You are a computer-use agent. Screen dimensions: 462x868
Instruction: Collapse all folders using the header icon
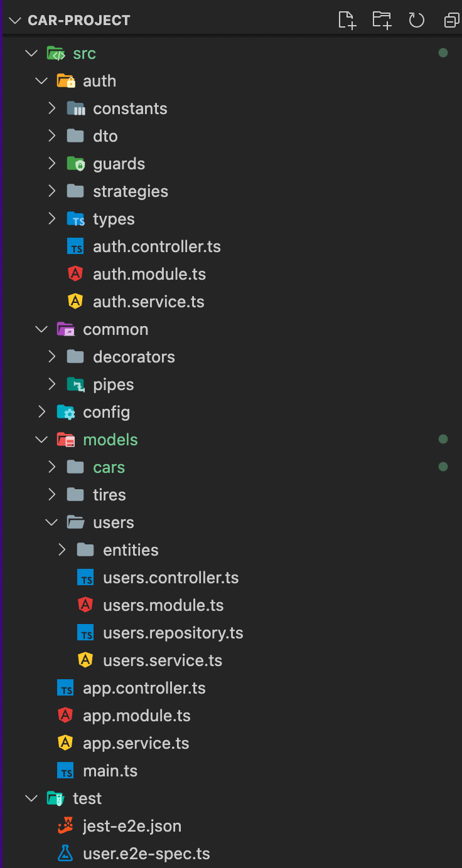(x=451, y=20)
